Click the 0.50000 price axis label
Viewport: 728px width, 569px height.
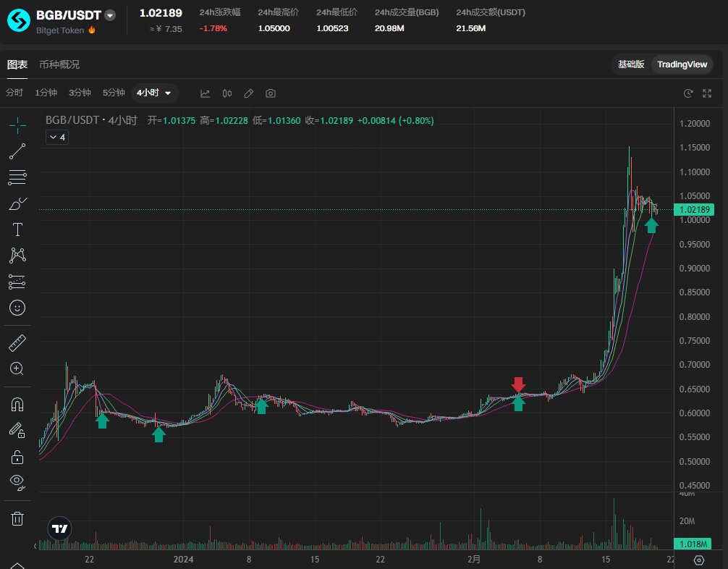[695, 462]
